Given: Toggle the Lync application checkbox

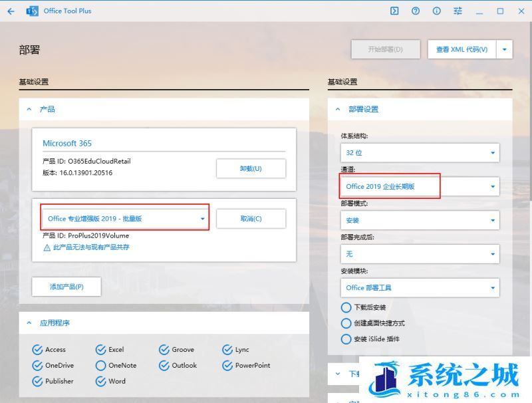Looking at the screenshot, I should [227, 349].
